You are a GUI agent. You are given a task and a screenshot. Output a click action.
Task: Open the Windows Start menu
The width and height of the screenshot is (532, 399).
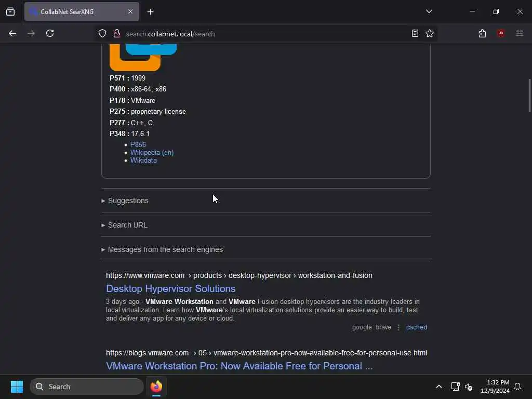(17, 387)
